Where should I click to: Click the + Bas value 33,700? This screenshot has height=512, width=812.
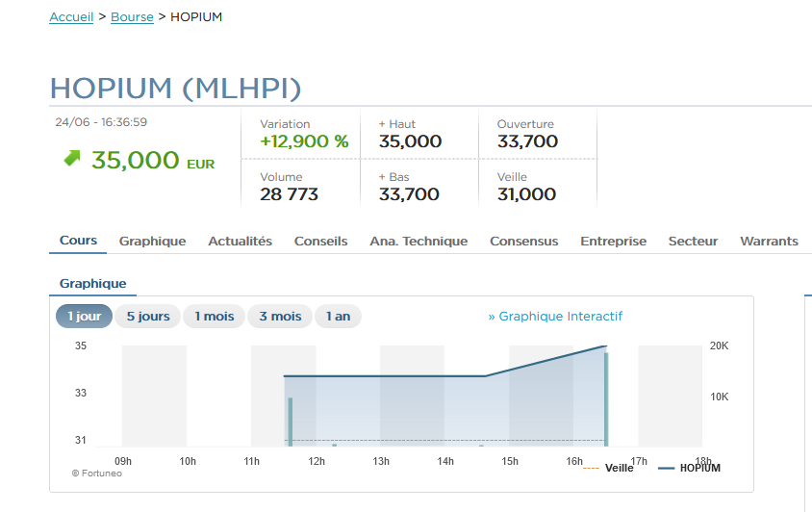coord(409,194)
